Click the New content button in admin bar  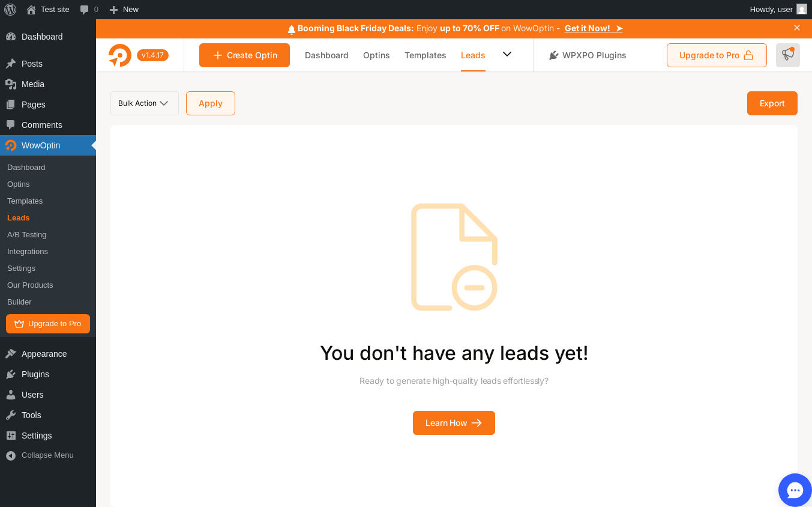[x=124, y=10]
